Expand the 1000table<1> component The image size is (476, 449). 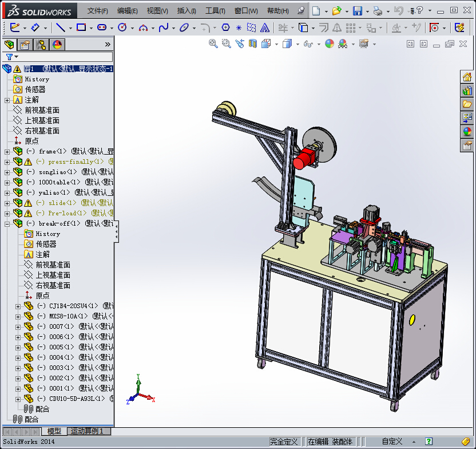[x=7, y=183]
